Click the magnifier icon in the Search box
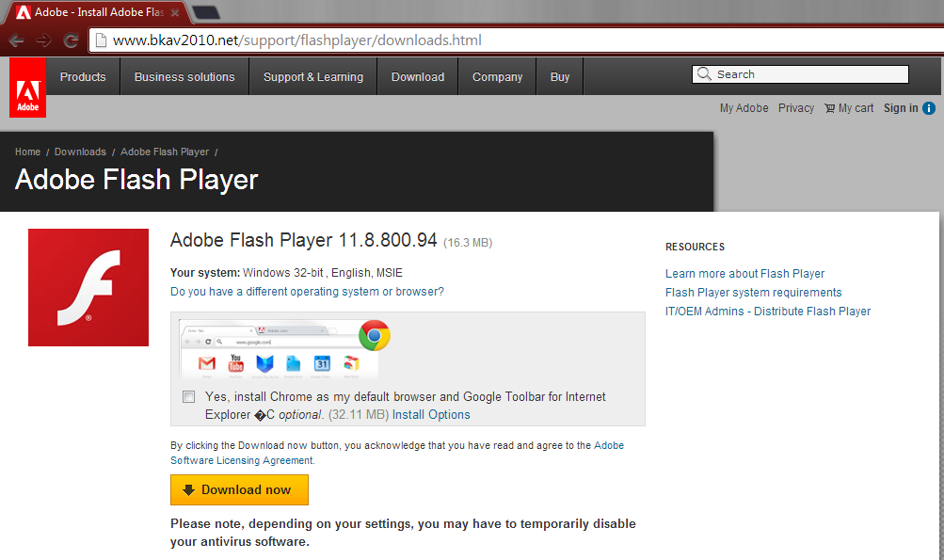This screenshot has height=560, width=944. pyautogui.click(x=704, y=74)
